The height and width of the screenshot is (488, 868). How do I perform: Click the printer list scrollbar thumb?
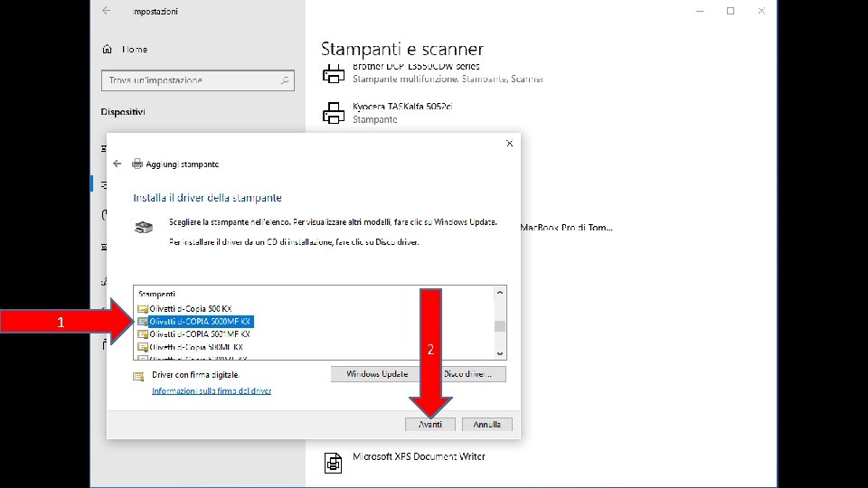(500, 326)
